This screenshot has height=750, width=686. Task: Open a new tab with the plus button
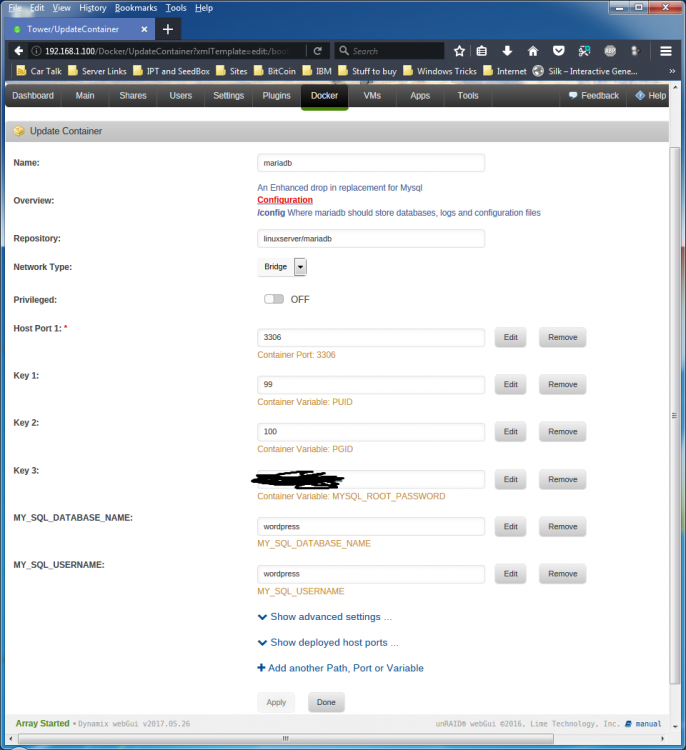click(x=167, y=29)
